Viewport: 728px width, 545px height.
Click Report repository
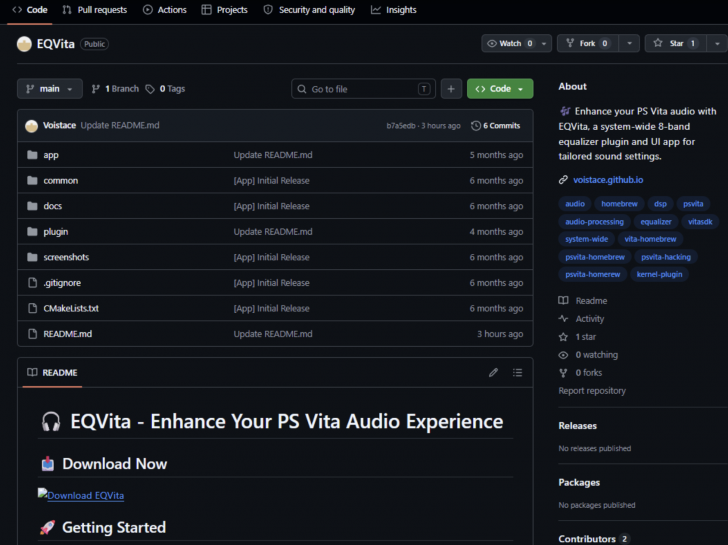[592, 391]
